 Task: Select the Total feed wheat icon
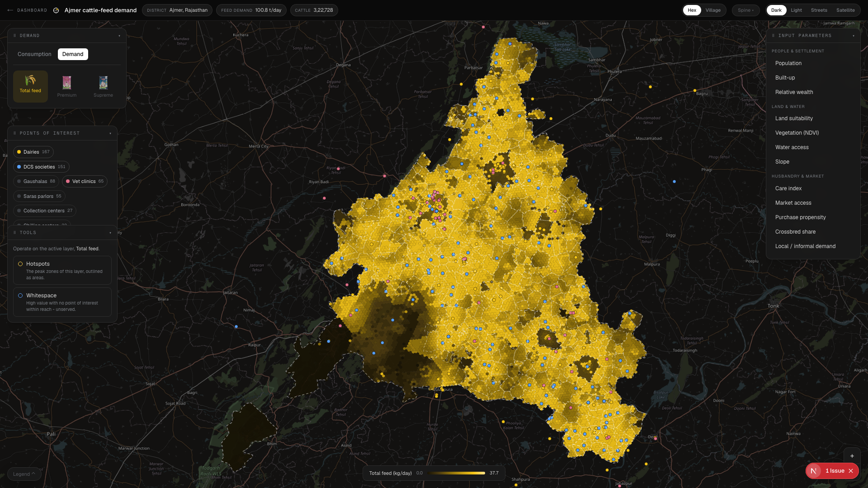(30, 81)
